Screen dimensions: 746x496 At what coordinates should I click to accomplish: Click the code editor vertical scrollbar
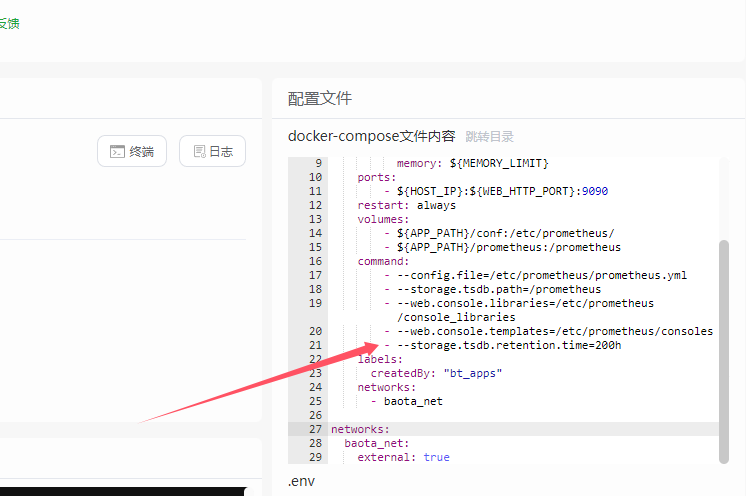pyautogui.click(x=724, y=350)
